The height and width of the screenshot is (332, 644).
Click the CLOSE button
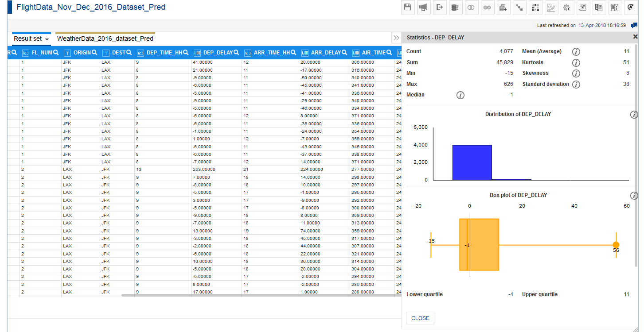(x=420, y=318)
